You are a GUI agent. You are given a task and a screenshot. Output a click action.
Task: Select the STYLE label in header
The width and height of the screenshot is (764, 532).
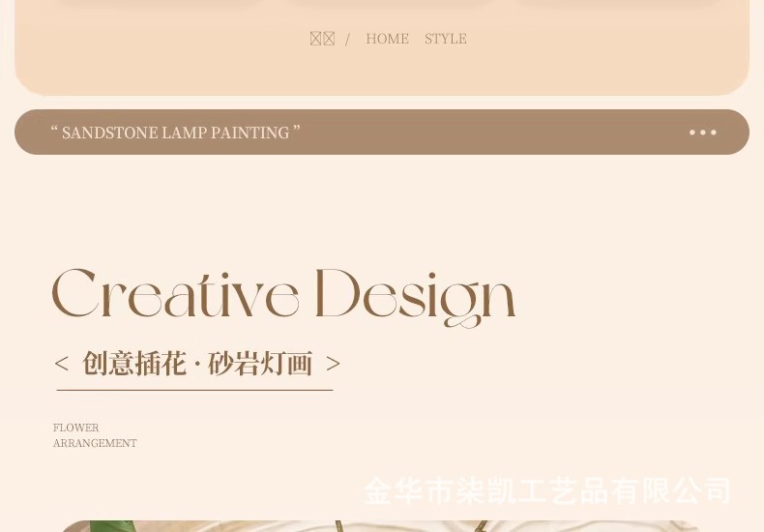tap(445, 39)
